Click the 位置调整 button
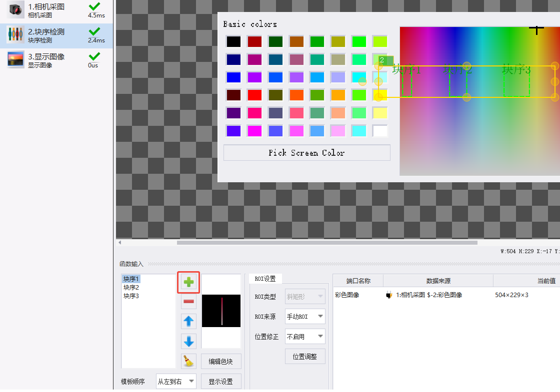Image resolution: width=560 pixels, height=392 pixels. 305,357
